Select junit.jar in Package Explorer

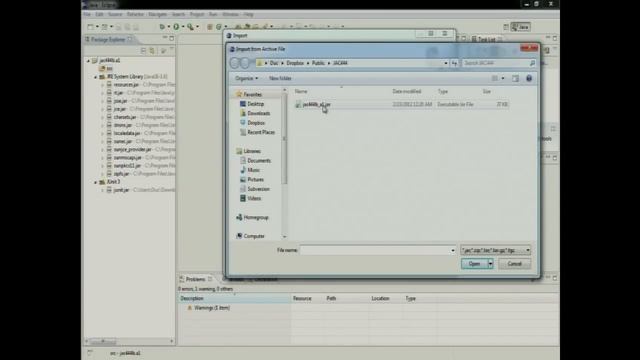click(121, 190)
